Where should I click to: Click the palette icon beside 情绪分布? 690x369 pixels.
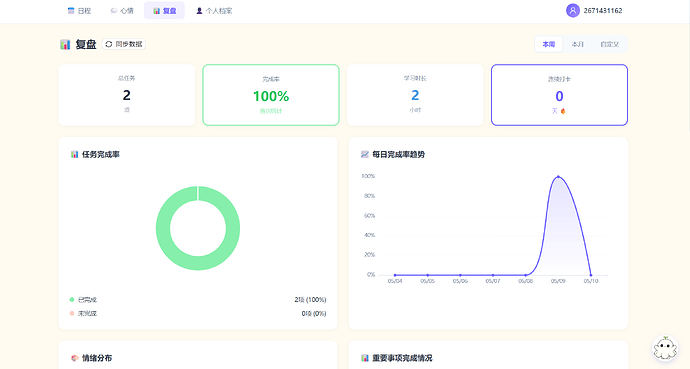[x=74, y=358]
